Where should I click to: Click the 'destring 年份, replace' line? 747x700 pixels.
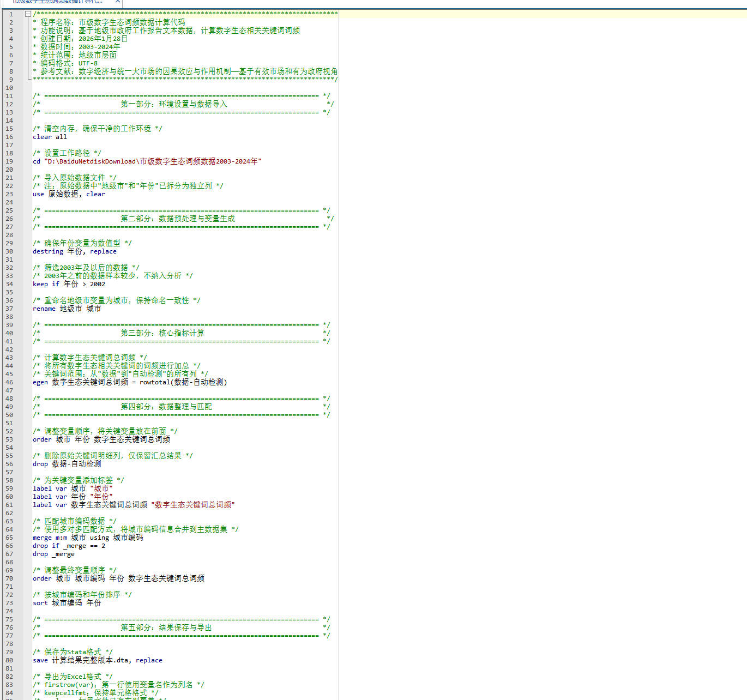point(75,251)
